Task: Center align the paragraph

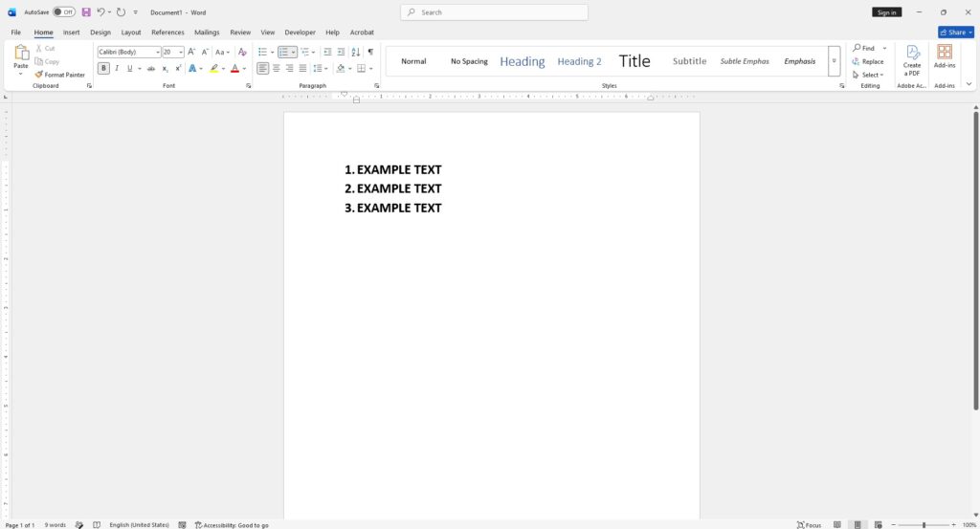Action: tap(277, 69)
